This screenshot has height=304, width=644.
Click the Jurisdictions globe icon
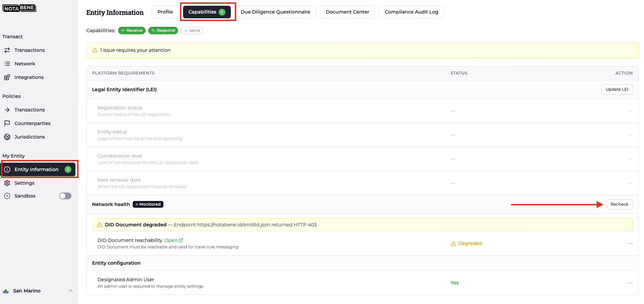point(7,137)
